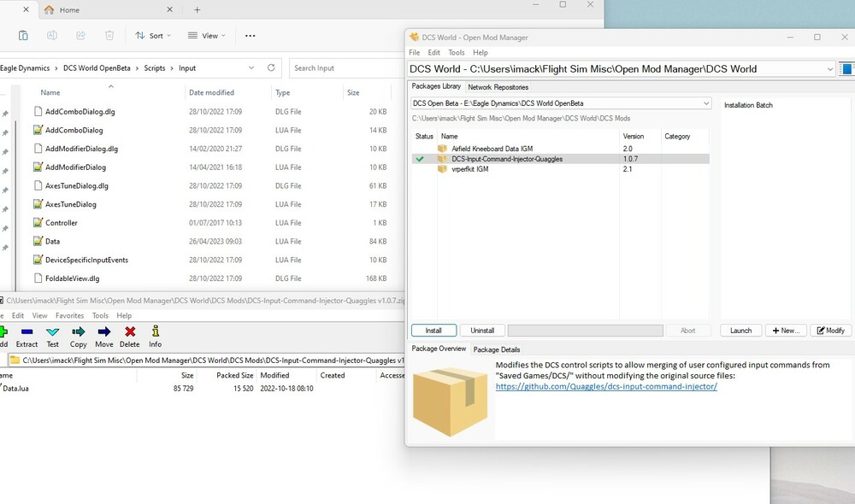This screenshot has height=504, width=855.
Task: Click the AddComboDialog LUA file icon
Action: pos(38,130)
